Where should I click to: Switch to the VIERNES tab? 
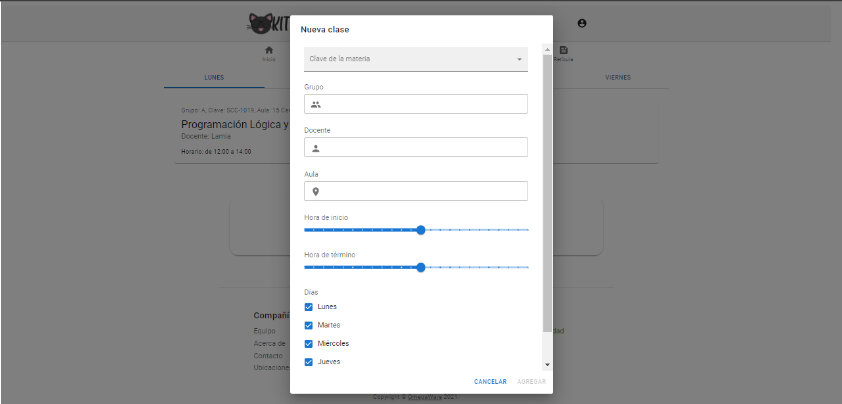tap(618, 78)
